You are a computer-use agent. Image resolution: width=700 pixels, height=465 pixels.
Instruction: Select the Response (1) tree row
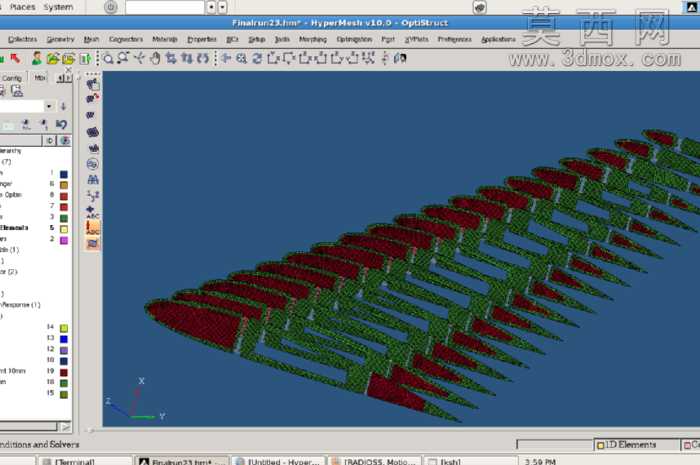coord(21,305)
